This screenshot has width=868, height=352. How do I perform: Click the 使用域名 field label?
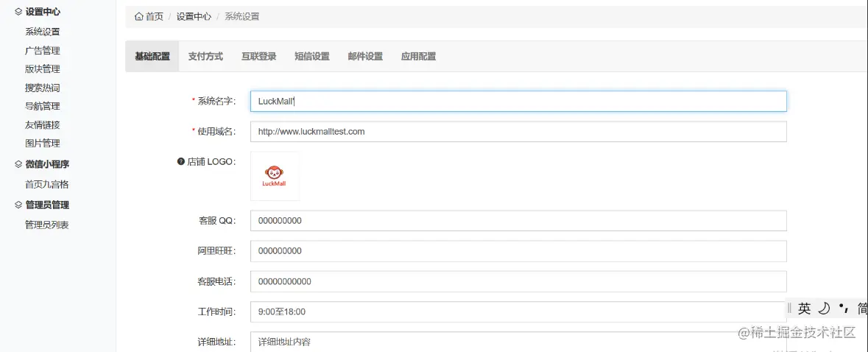[x=216, y=131]
